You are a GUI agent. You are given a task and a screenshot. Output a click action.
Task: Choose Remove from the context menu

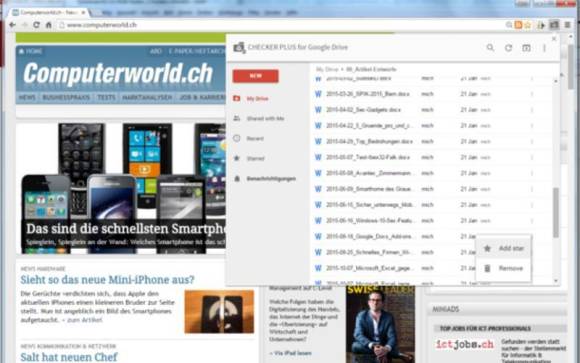coord(504,268)
